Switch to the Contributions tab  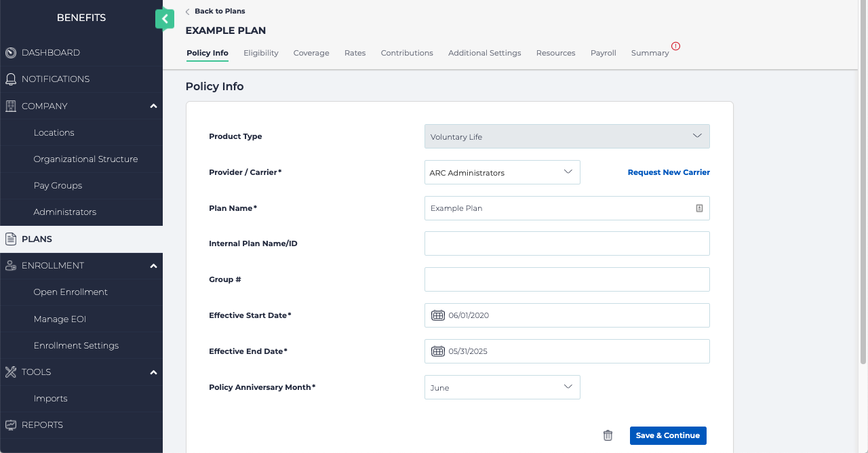[x=407, y=53]
